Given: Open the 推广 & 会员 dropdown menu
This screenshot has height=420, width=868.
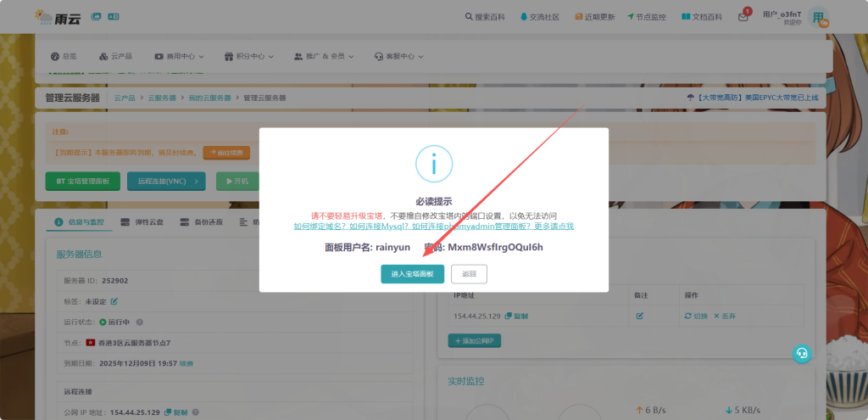Looking at the screenshot, I should 324,56.
